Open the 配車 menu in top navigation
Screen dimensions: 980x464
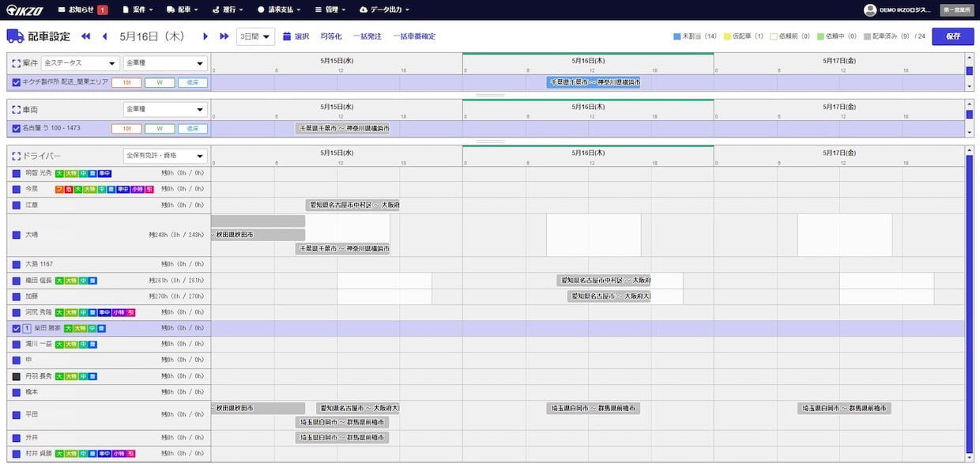pyautogui.click(x=182, y=9)
